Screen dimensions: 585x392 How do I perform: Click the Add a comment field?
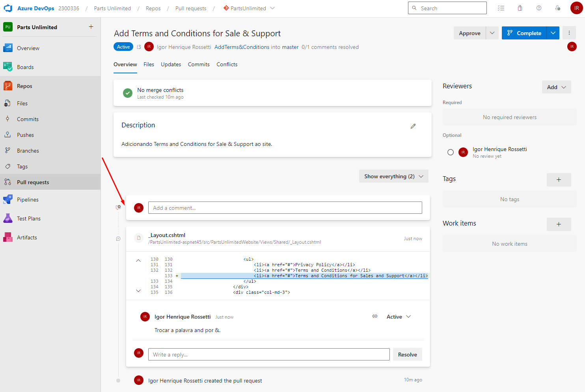coord(285,208)
